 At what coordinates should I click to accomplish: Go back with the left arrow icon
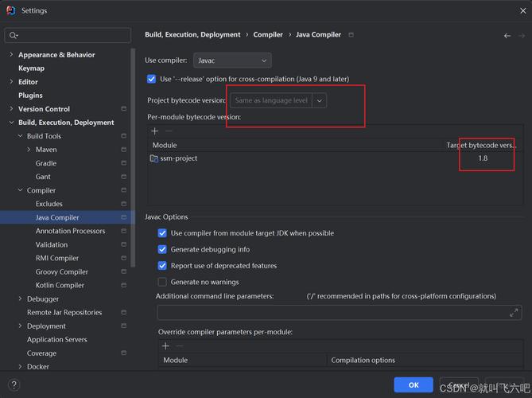[x=507, y=36]
